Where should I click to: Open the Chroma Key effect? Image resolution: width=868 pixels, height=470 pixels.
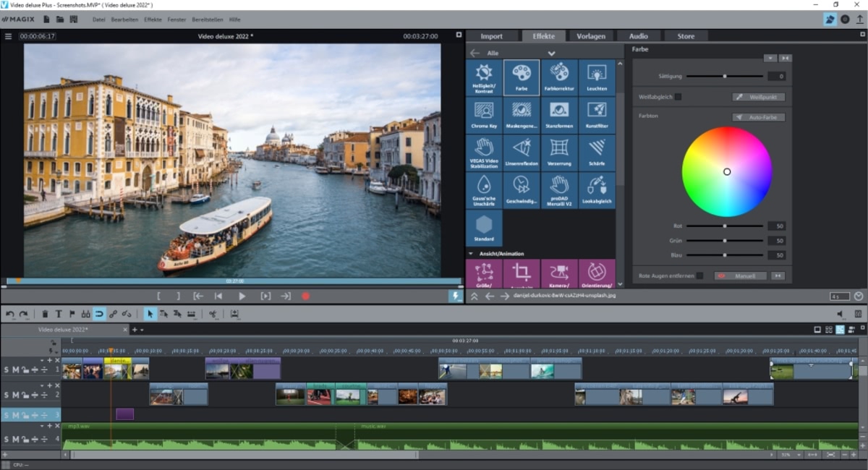click(484, 116)
